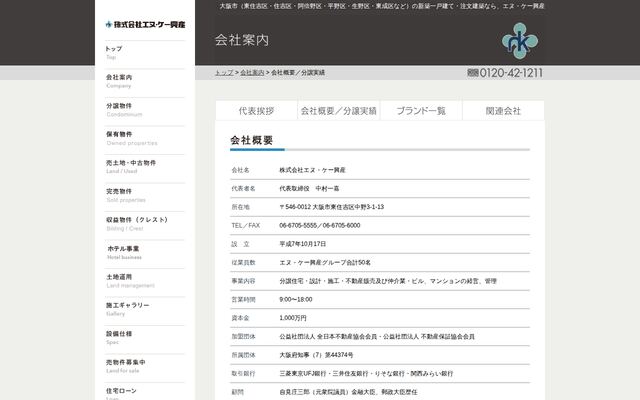
Task: Switch to 会社概要／分譲実績 tab
Action: [339, 111]
